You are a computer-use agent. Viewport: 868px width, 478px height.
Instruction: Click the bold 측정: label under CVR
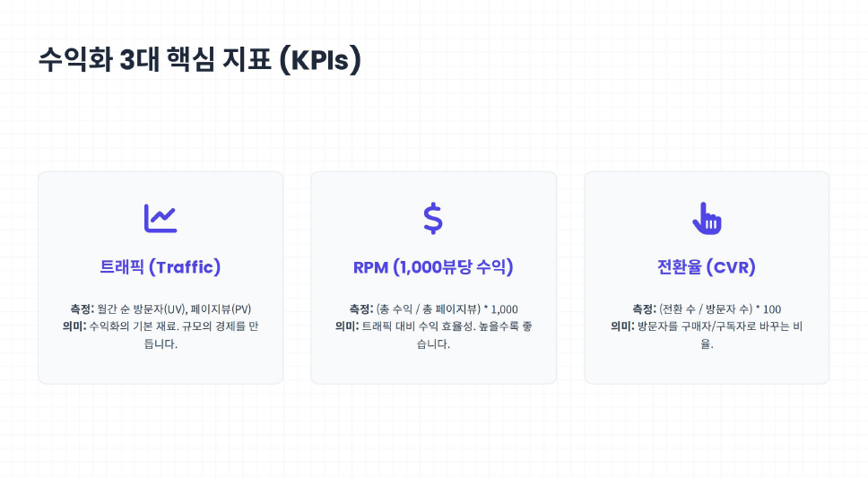click(645, 309)
